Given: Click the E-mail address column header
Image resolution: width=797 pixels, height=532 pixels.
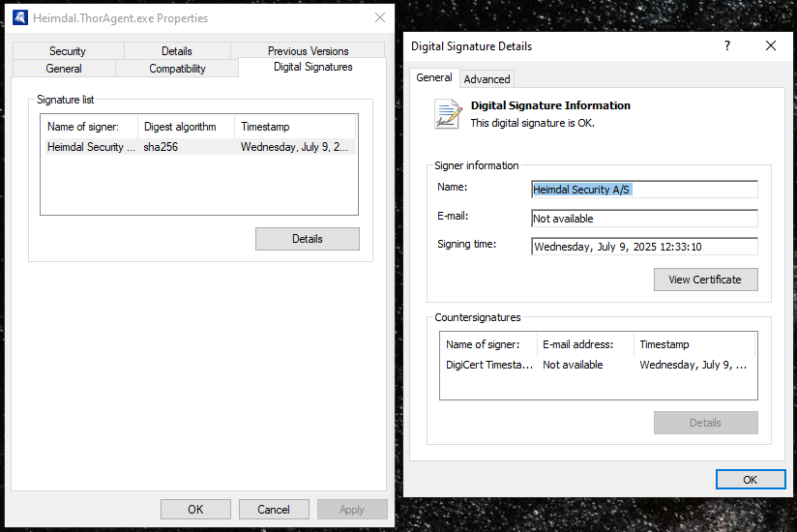Looking at the screenshot, I should coord(585,344).
